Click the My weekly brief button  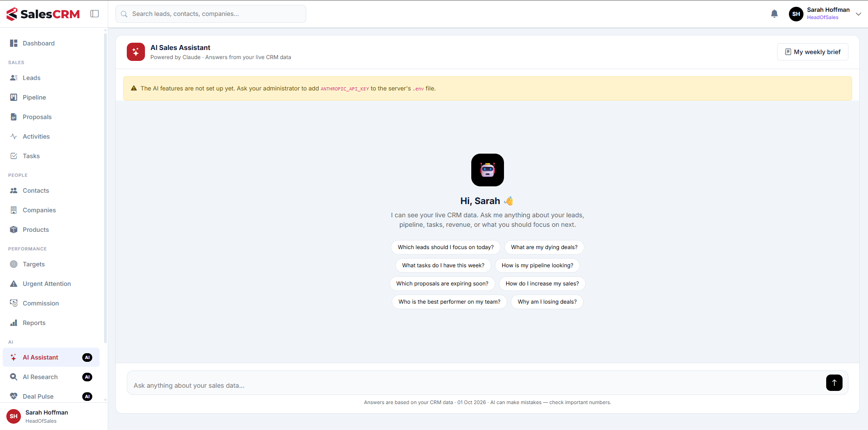click(813, 52)
